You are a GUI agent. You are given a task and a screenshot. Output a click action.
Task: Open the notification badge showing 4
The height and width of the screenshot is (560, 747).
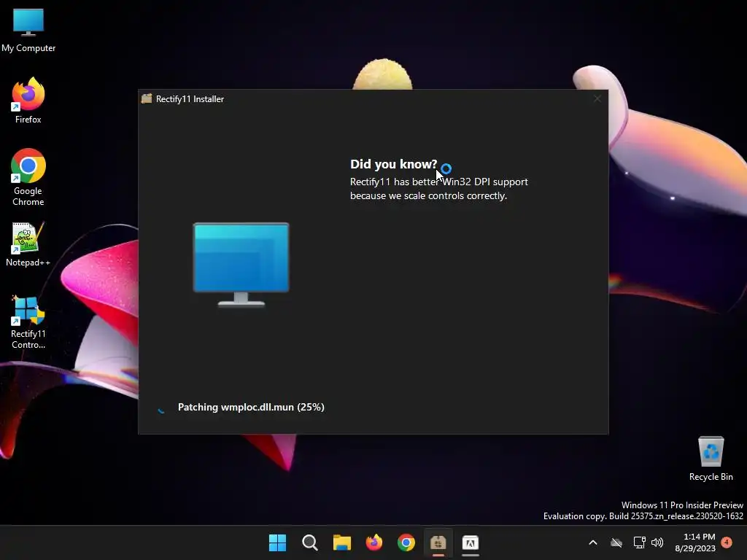click(727, 542)
